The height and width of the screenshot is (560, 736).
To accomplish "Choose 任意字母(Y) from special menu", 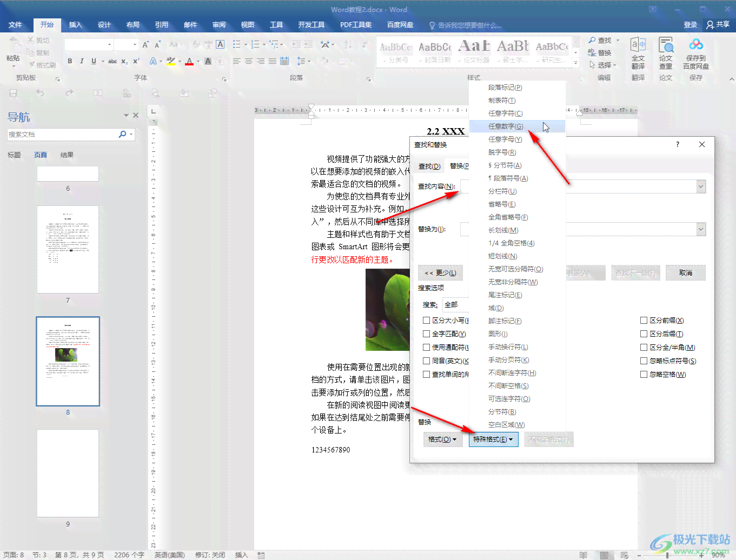I will (517, 139).
